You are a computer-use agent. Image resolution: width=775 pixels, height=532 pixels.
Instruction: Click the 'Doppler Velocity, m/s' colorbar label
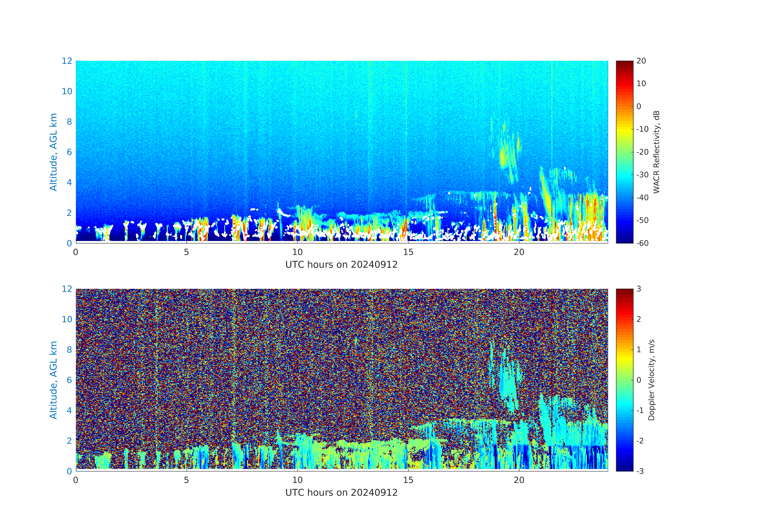pos(651,380)
